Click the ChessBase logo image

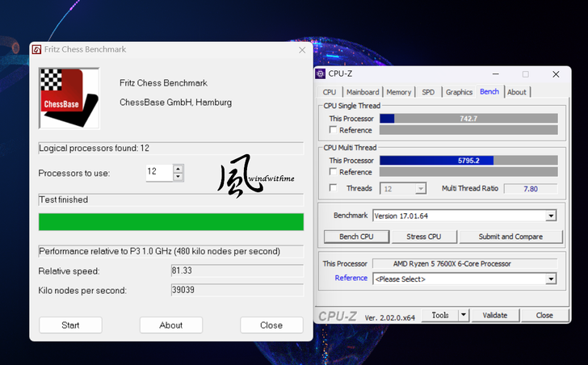[69, 98]
